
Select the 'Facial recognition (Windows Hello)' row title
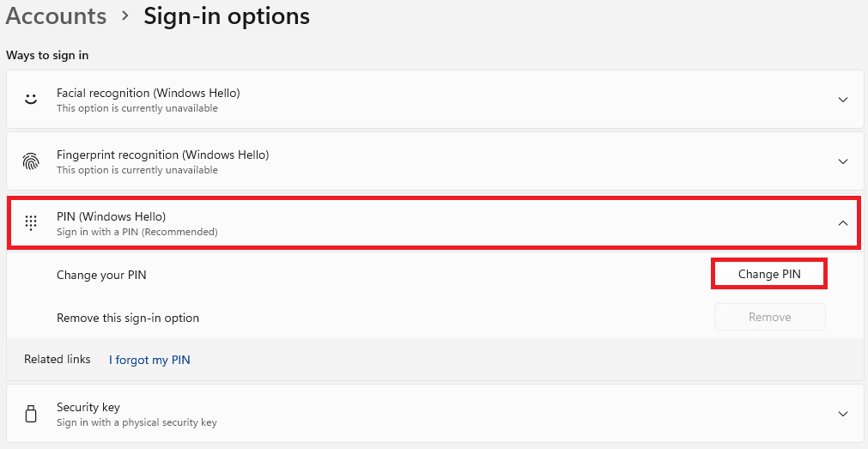coord(148,93)
